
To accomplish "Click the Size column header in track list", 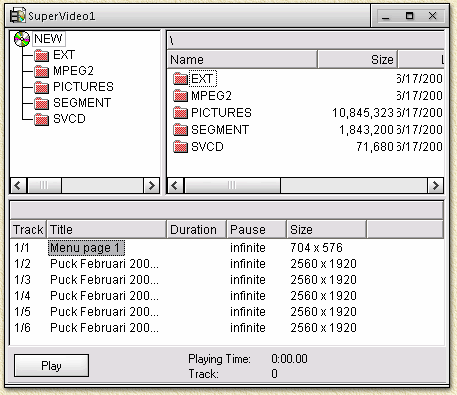I will coord(327,230).
